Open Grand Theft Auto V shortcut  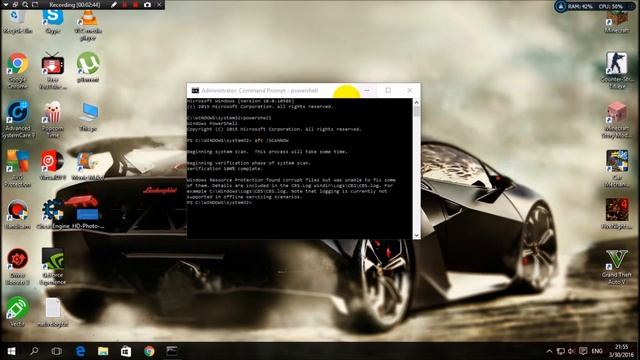click(x=617, y=266)
